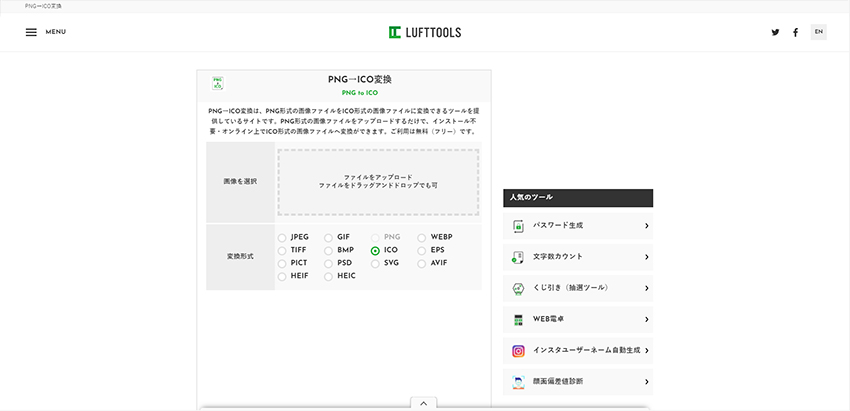Viewport: 850px width, 411px height.
Task: Click the 人気のツール header
Action: (x=578, y=198)
